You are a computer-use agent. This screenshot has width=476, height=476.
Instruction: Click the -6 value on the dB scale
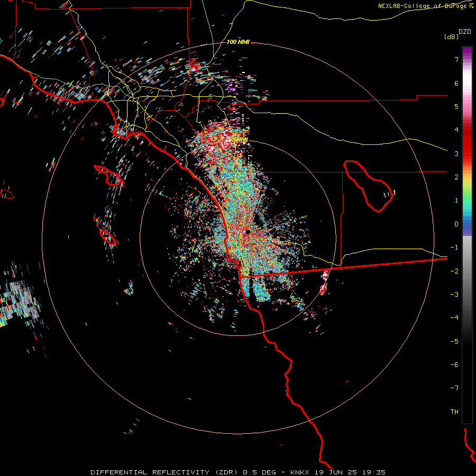click(x=454, y=365)
